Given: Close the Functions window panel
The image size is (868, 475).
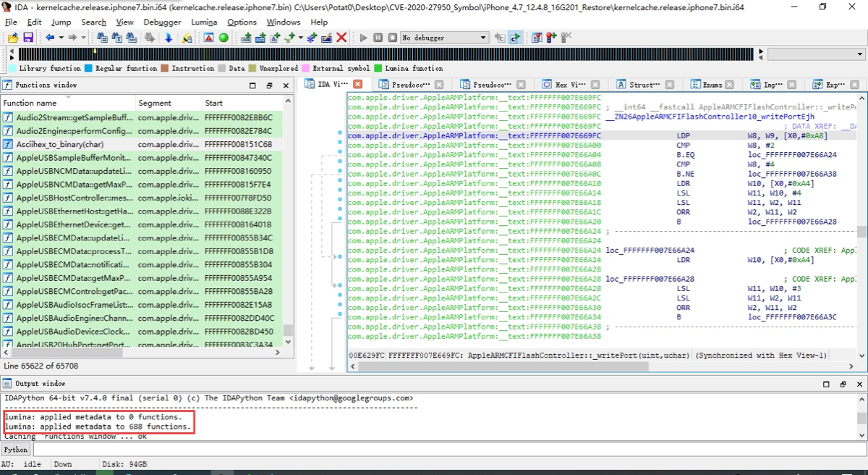Looking at the screenshot, I should 286,85.
